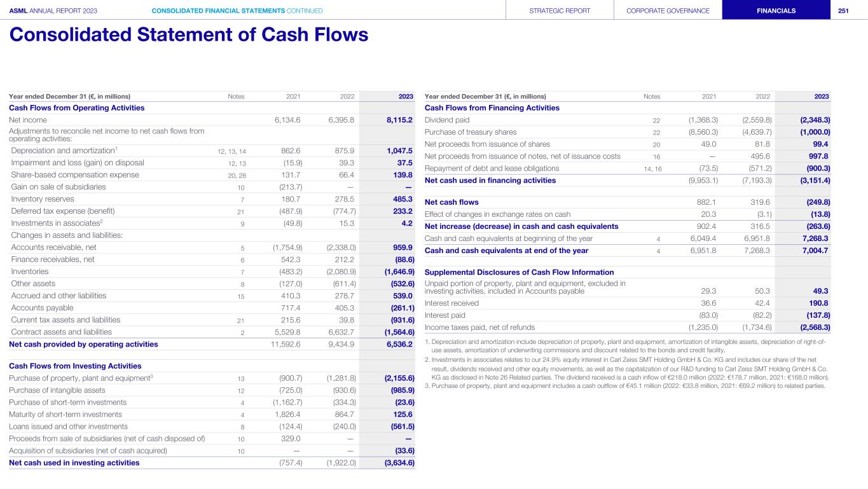This screenshot has width=868, height=489.
Task: Select the Income taxes paid, net of refunds row
Action: pyautogui.click(x=479, y=327)
